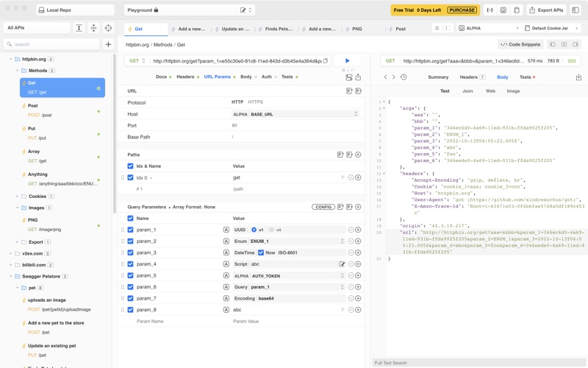The width and height of the screenshot is (588, 368).
Task: Switch to the Summary response tab
Action: [438, 77]
